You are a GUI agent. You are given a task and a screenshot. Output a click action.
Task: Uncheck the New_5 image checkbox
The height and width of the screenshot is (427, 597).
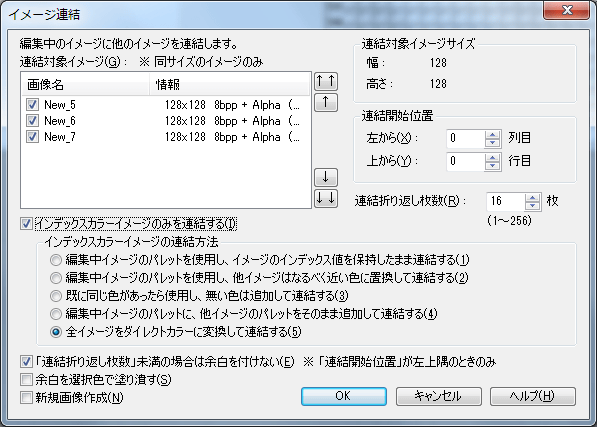pos(32,105)
